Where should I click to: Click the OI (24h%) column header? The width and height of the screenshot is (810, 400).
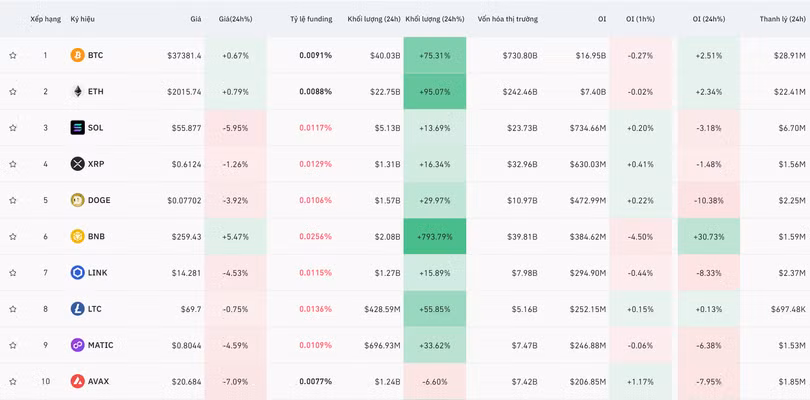[x=707, y=19]
